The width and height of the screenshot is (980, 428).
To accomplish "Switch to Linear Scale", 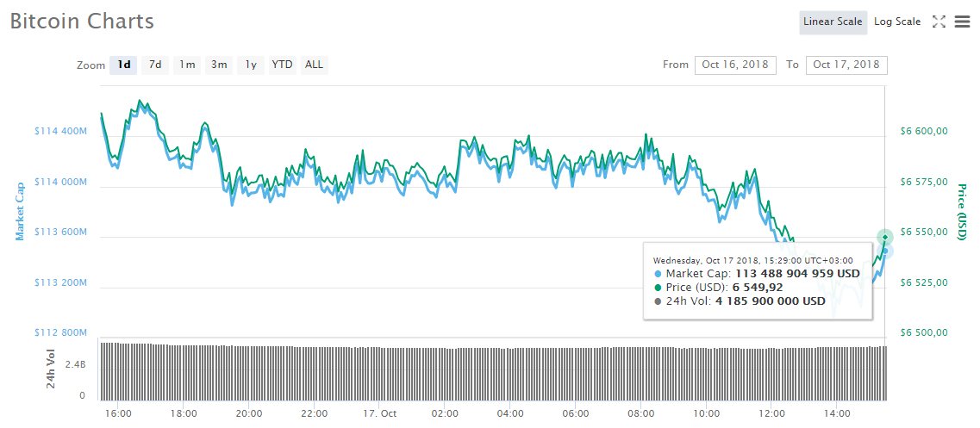I will coord(833,22).
